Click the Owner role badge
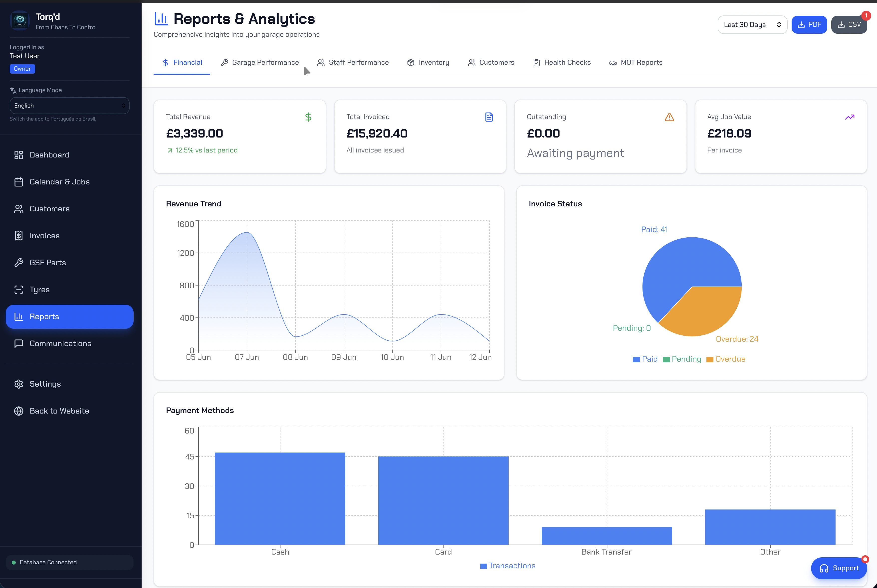This screenshot has width=877, height=588. 22,69
